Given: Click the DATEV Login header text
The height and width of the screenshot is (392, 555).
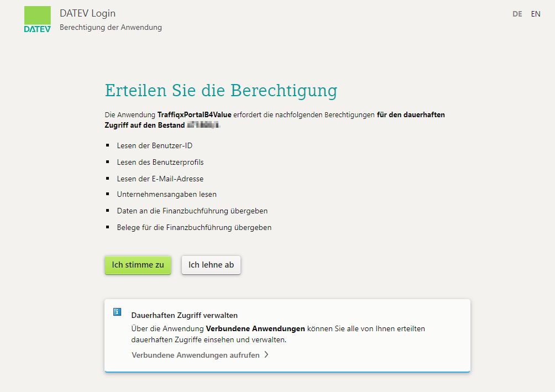Looking at the screenshot, I should tap(87, 13).
